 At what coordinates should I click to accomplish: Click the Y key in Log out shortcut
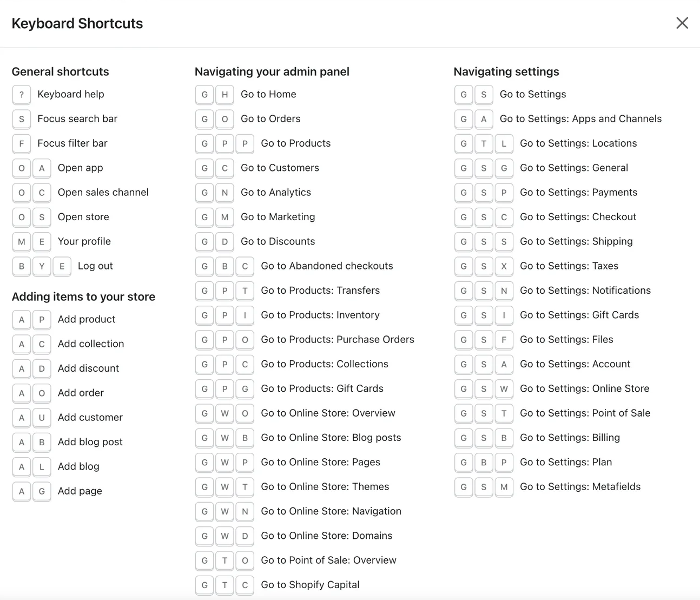pyautogui.click(x=42, y=266)
